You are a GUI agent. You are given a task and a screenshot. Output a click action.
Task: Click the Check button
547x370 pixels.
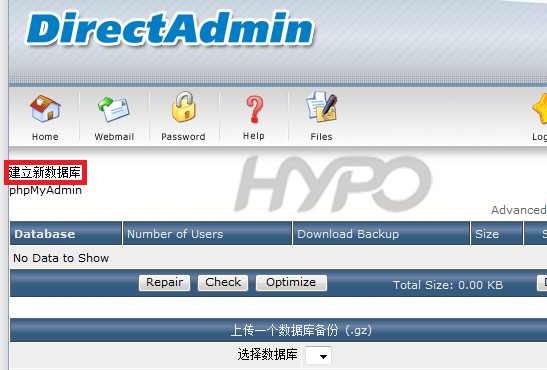click(x=223, y=282)
